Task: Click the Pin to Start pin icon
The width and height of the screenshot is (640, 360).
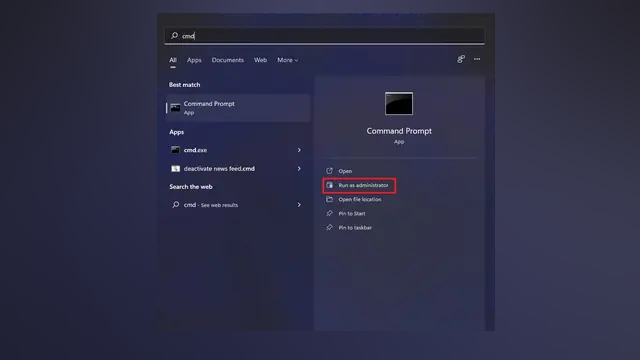Action: point(329,213)
